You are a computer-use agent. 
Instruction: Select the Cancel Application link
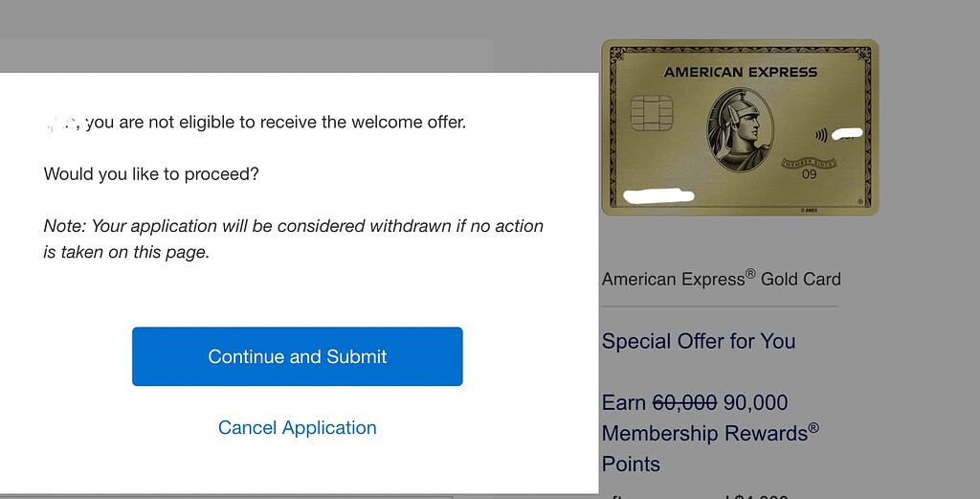click(x=297, y=428)
